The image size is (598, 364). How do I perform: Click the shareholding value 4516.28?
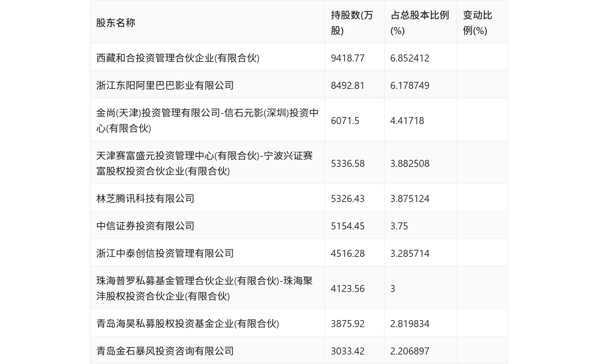348,253
